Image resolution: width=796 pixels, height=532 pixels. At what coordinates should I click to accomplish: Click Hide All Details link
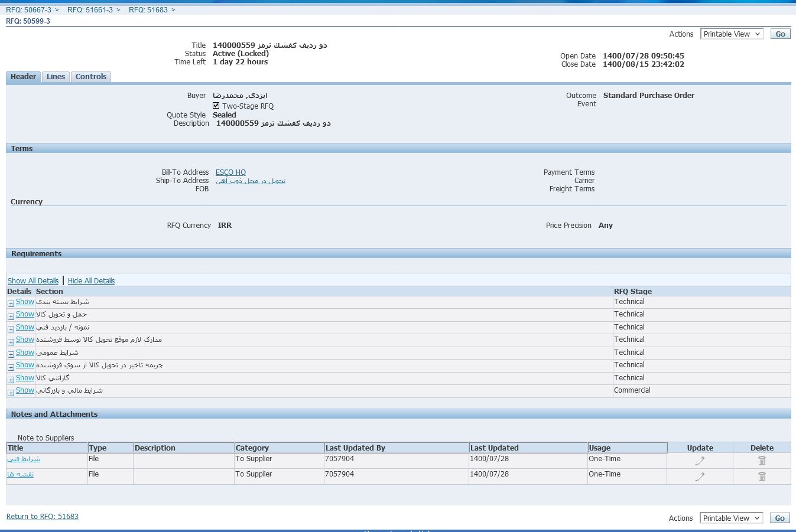pos(91,281)
